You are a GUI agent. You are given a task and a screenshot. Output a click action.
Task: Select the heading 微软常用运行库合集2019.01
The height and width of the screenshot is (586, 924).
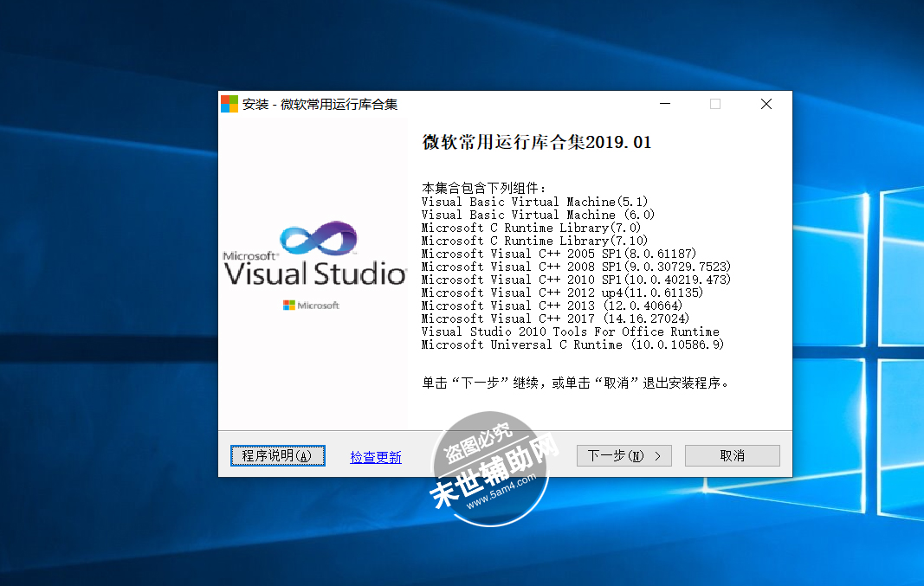pos(537,142)
